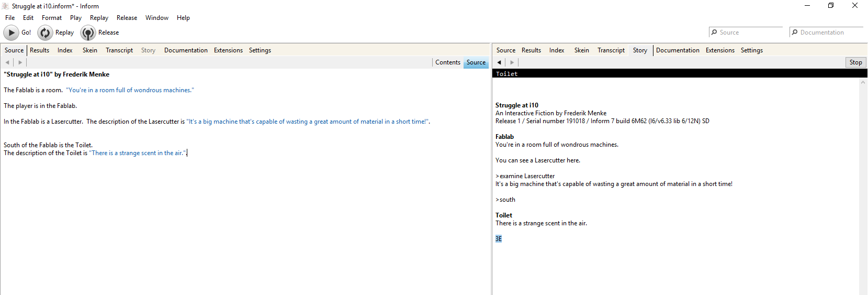This screenshot has height=295, width=868.
Task: Select the right panel Skein tab
Action: [x=582, y=50]
